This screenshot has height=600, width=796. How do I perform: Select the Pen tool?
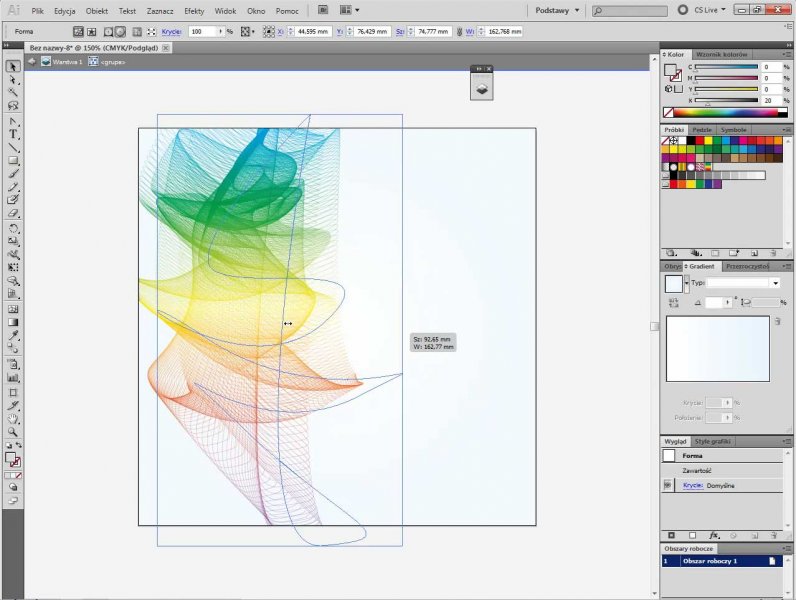(x=14, y=120)
